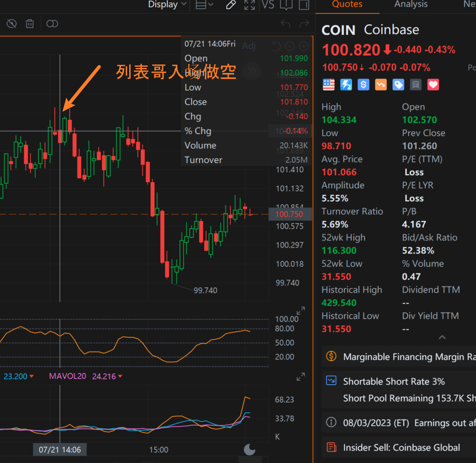Switch to the Analysis tab
476x463 pixels.
pos(411,4)
